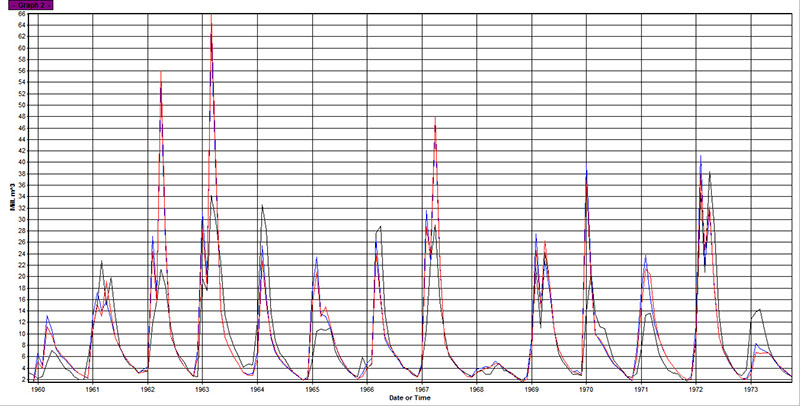The width and height of the screenshot is (800, 406).
Task: Click the 1960 label on the time axis
Action: pos(37,389)
